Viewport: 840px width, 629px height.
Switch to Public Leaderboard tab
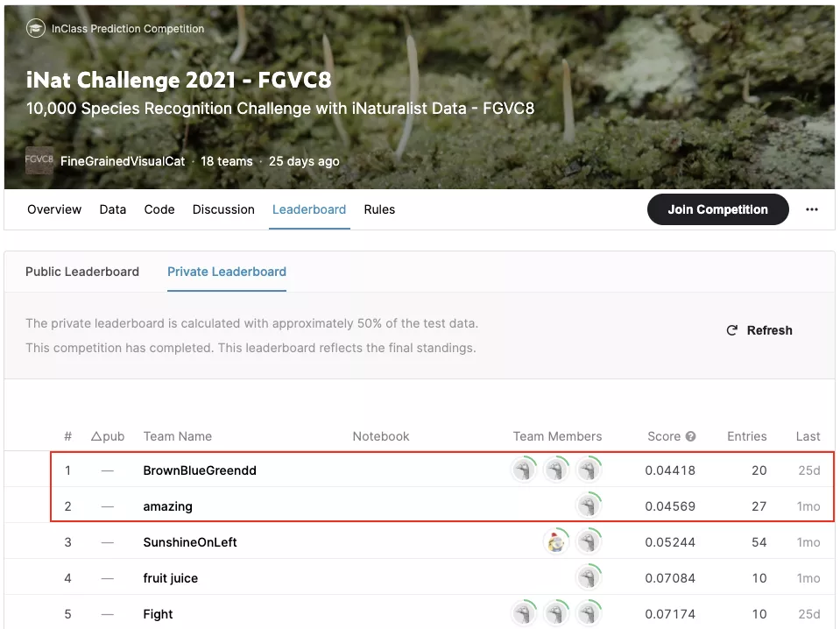pyautogui.click(x=82, y=272)
